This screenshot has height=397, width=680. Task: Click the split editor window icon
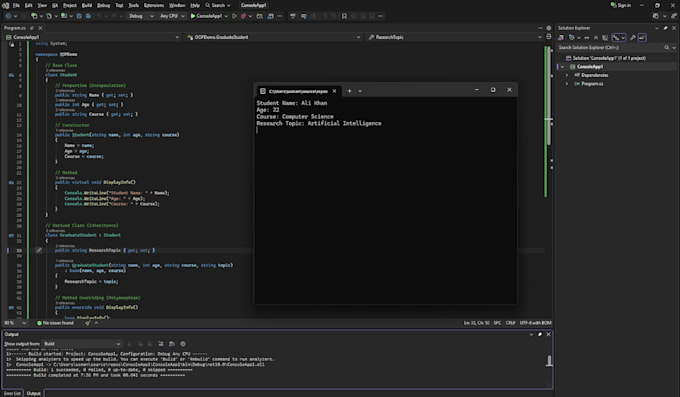point(549,37)
